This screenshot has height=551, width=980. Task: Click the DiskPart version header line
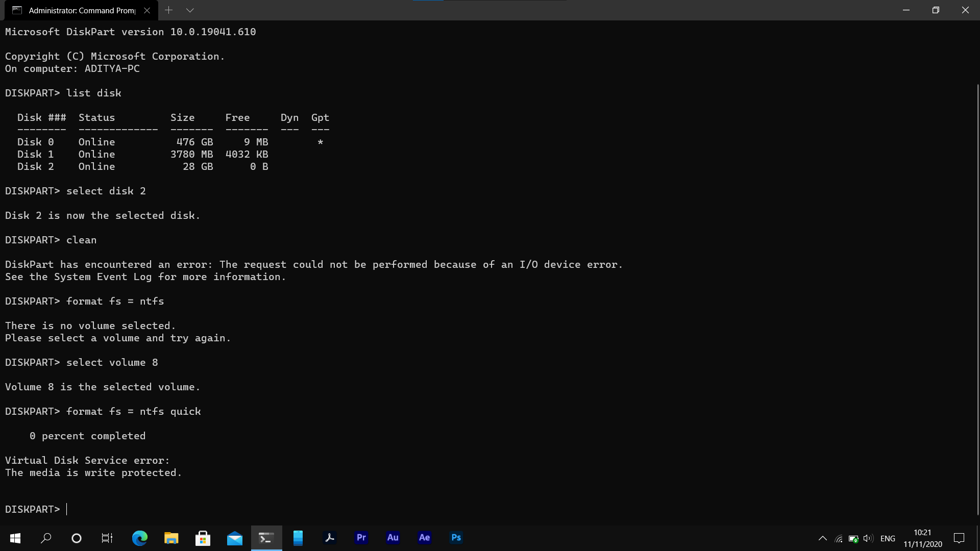coord(131,32)
